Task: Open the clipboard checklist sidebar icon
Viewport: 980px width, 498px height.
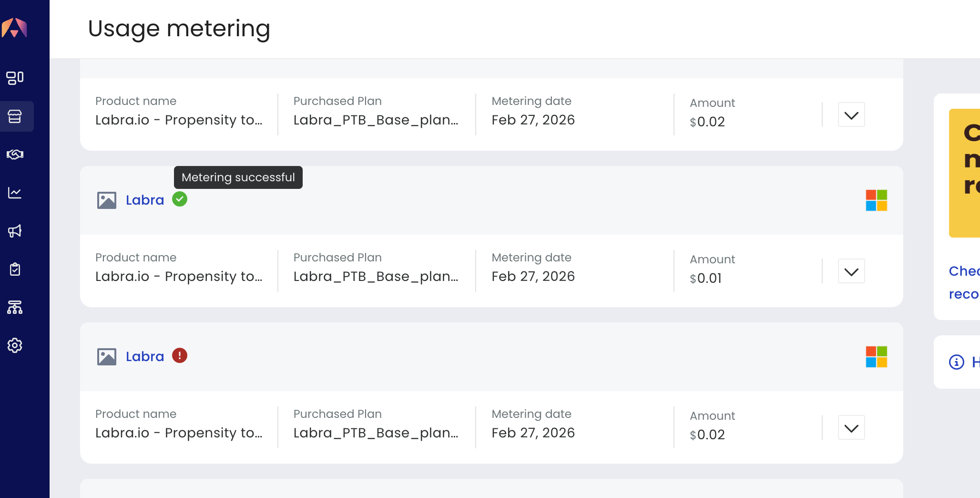Action: click(15, 269)
